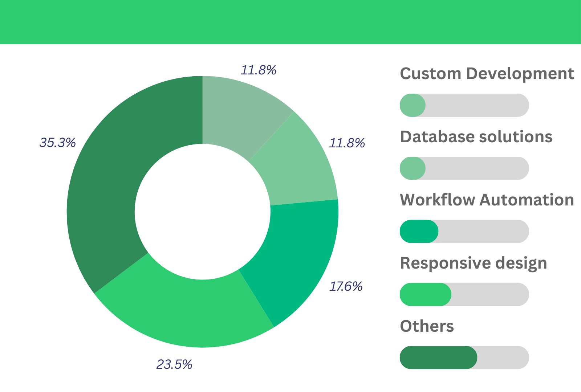Click the teal fill of the Workflow Automation bar

pos(419,231)
